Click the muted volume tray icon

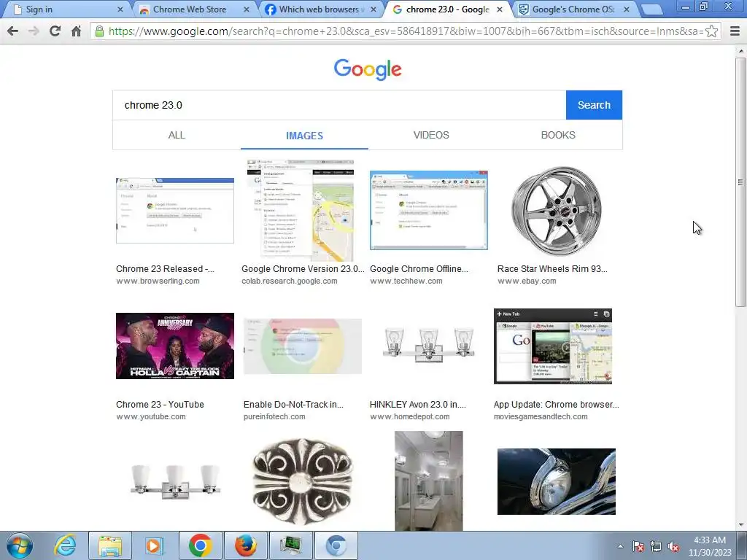673,546
